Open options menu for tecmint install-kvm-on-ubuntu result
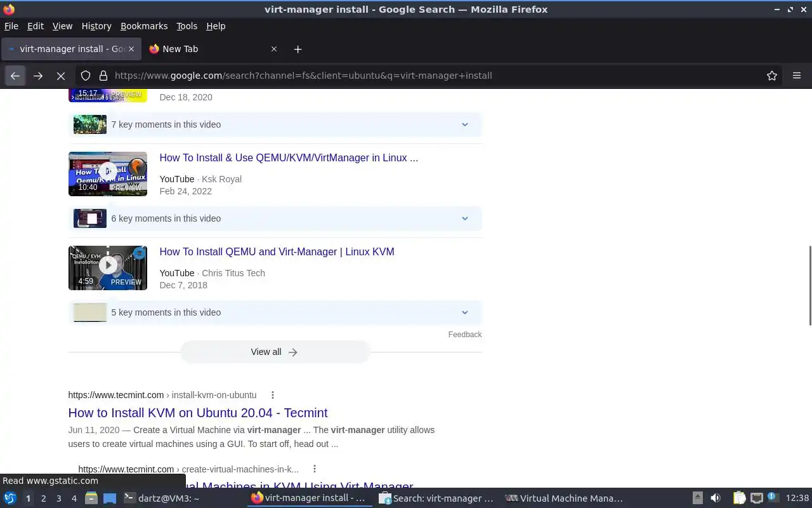812x508 pixels. (x=273, y=395)
